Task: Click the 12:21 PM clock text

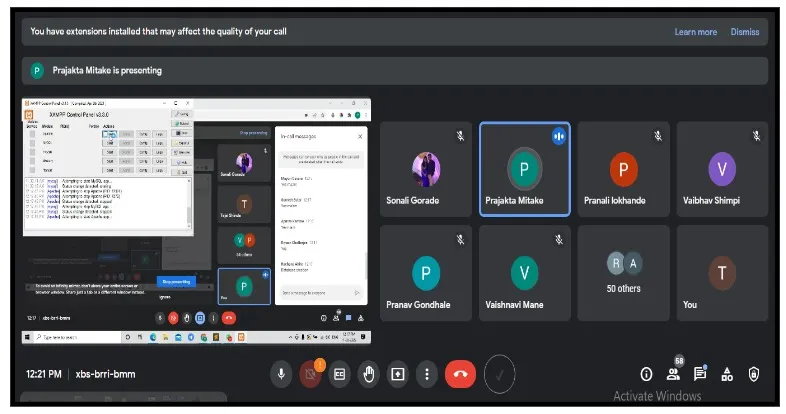Action: click(44, 374)
